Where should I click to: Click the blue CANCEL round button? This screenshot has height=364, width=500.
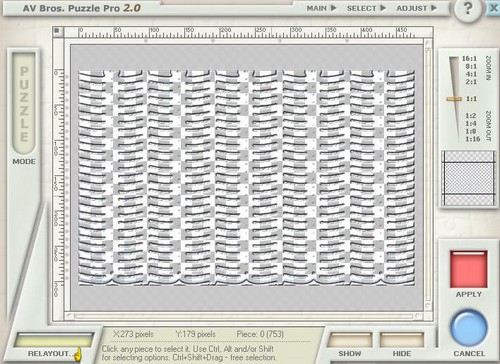click(468, 328)
